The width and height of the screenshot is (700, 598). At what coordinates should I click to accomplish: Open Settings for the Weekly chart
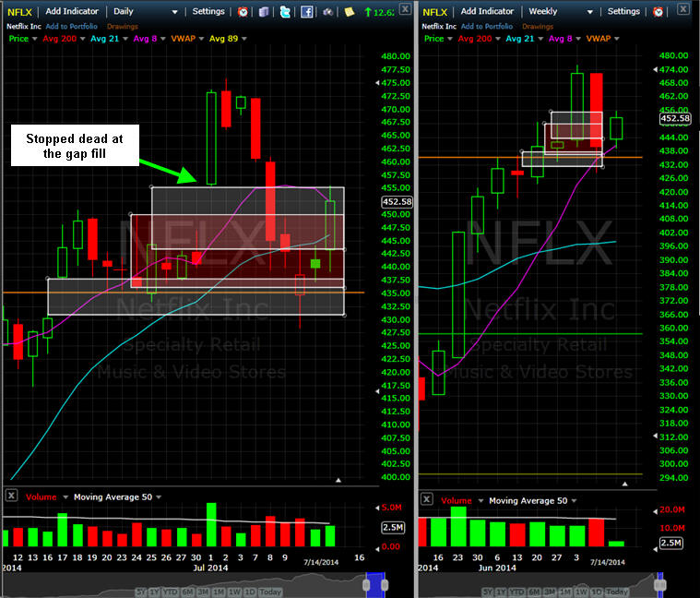[623, 11]
